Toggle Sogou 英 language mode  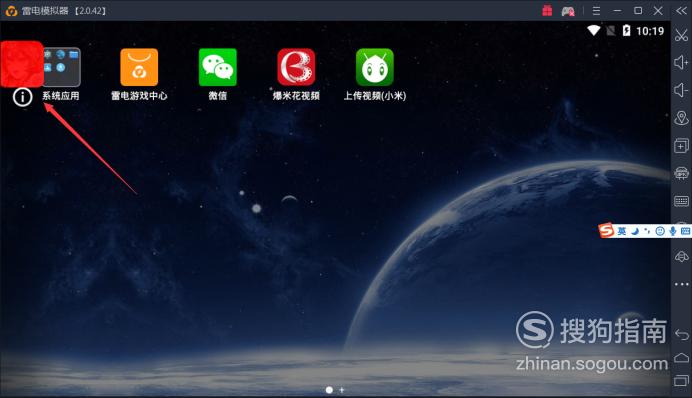coord(622,231)
